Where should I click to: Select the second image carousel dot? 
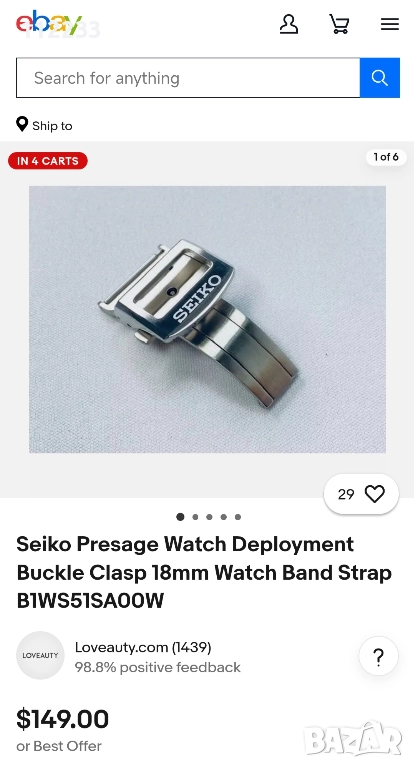click(195, 517)
